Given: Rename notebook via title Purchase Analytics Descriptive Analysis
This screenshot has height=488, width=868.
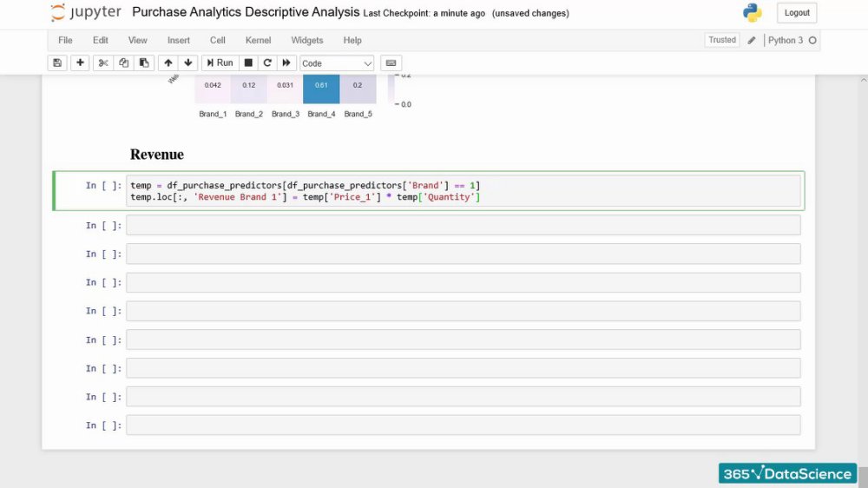Looking at the screenshot, I should click(x=246, y=12).
